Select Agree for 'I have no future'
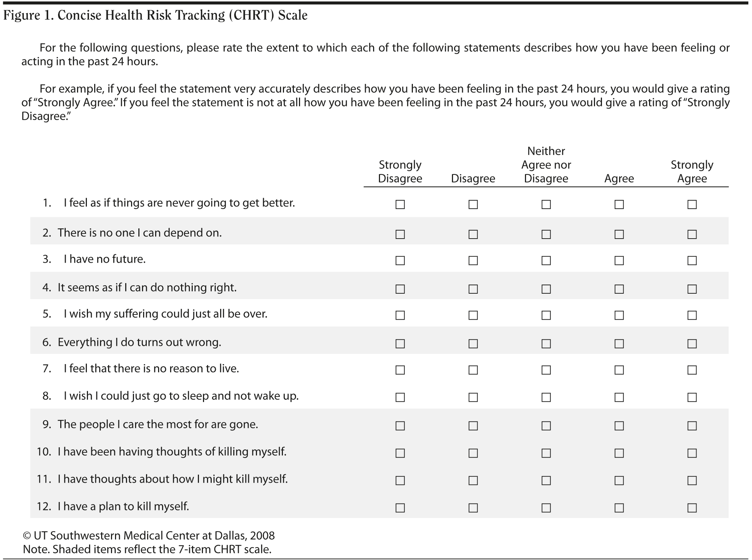 point(619,260)
